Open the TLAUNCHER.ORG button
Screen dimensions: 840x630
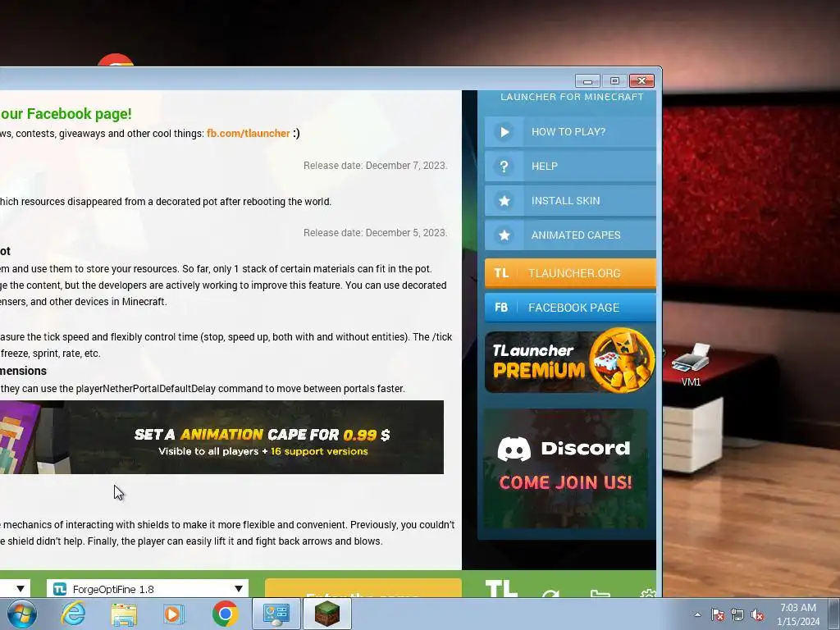point(570,273)
